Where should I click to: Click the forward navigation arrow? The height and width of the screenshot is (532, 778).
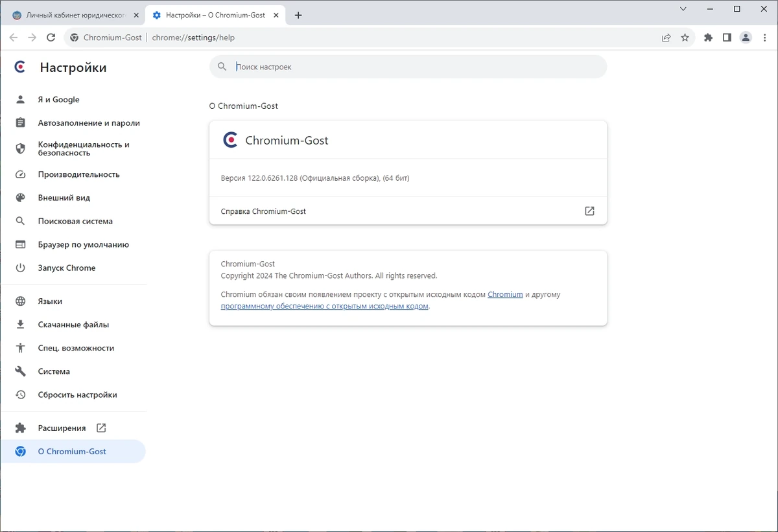coord(32,38)
